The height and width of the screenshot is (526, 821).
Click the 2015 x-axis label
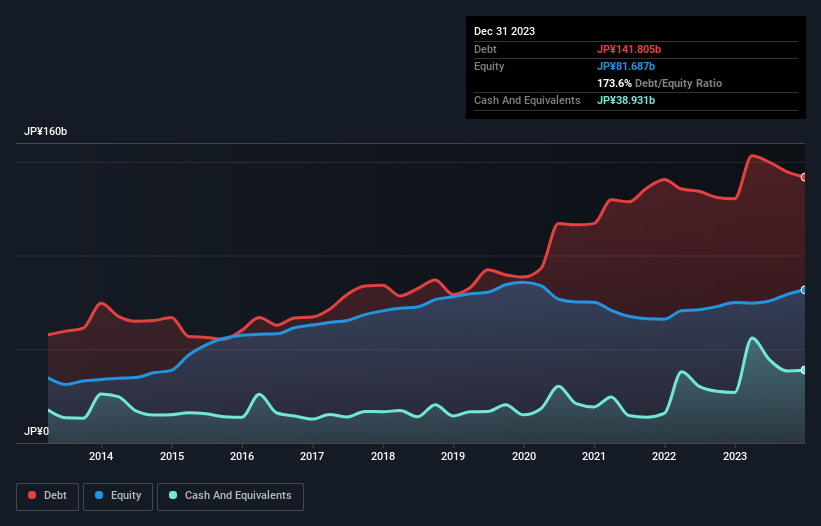[172, 456]
